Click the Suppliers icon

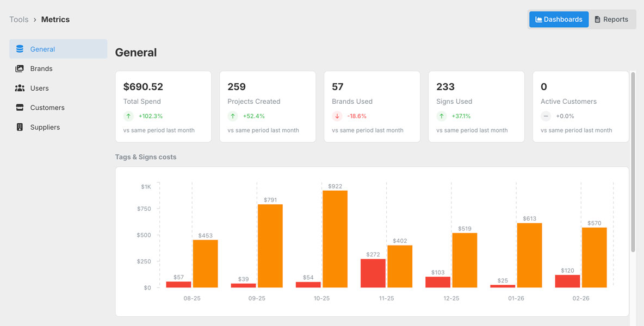click(20, 127)
